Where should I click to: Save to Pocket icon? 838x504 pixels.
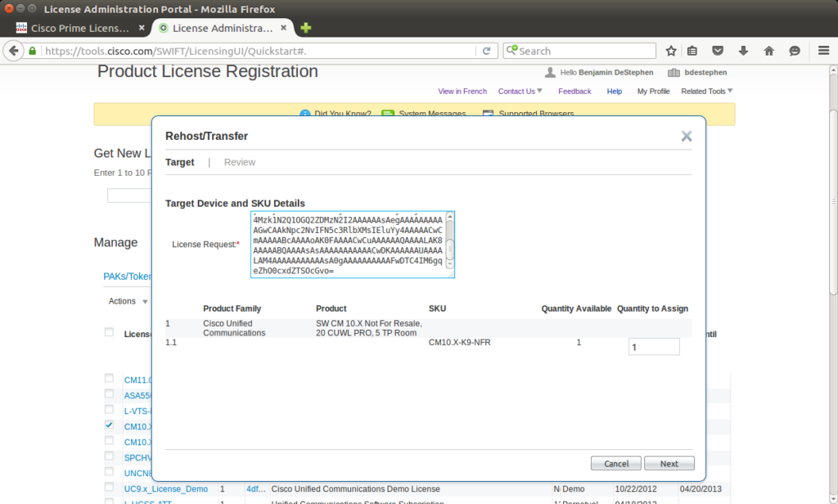(718, 51)
